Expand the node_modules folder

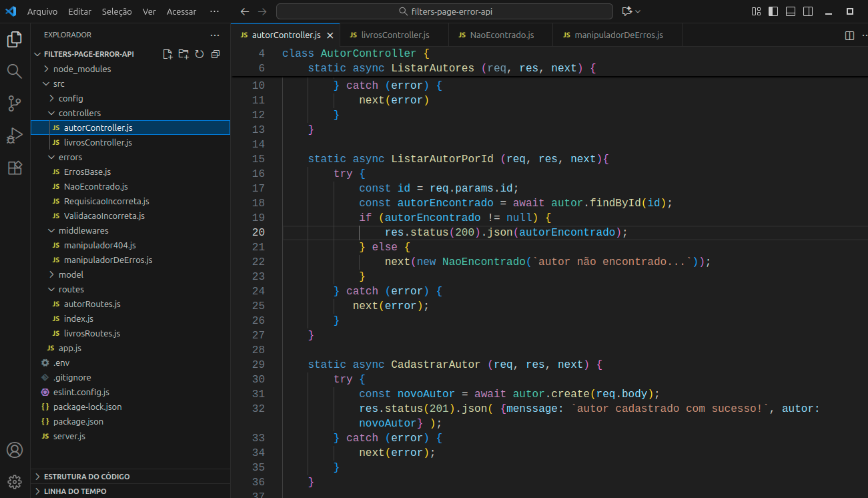click(x=81, y=69)
